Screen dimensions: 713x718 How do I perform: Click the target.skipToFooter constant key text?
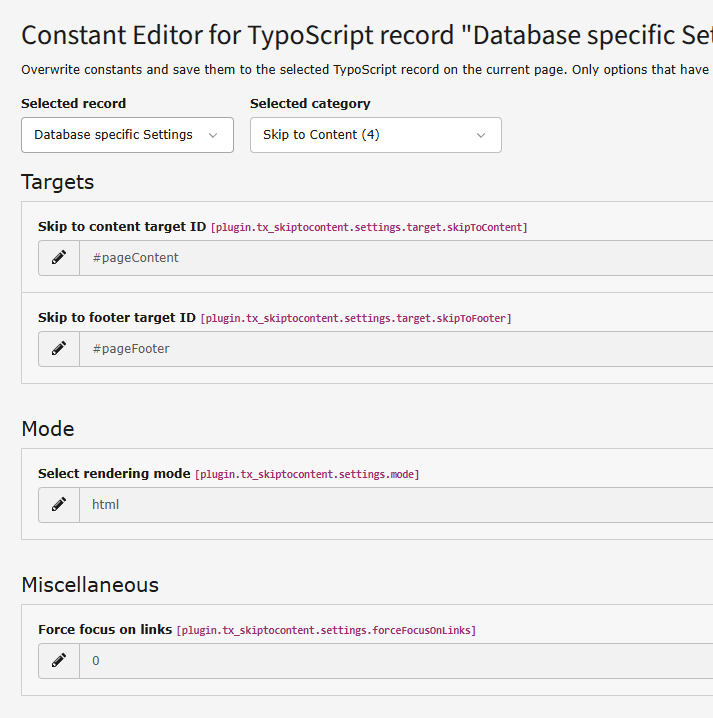click(x=355, y=319)
